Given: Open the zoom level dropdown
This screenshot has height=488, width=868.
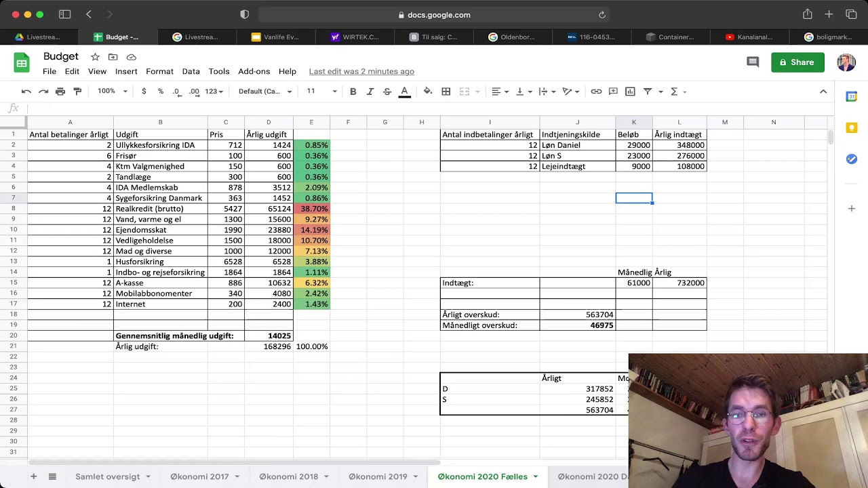Looking at the screenshot, I should [x=113, y=91].
